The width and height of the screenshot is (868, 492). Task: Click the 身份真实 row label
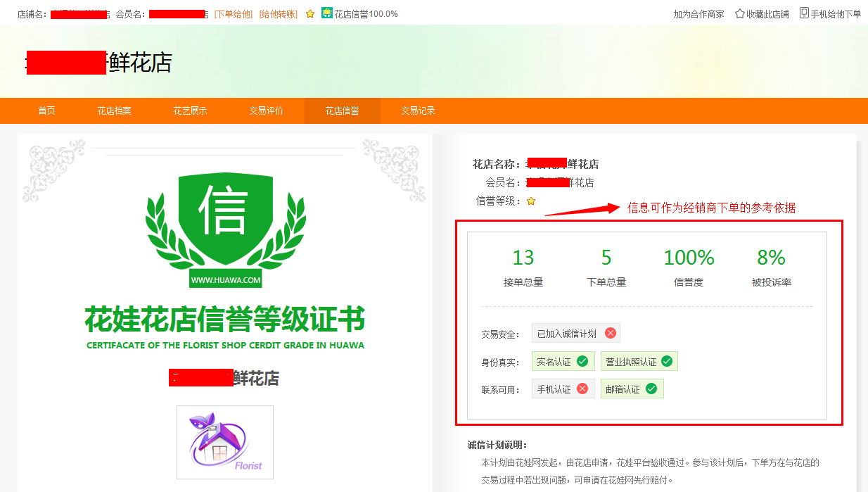pos(500,362)
